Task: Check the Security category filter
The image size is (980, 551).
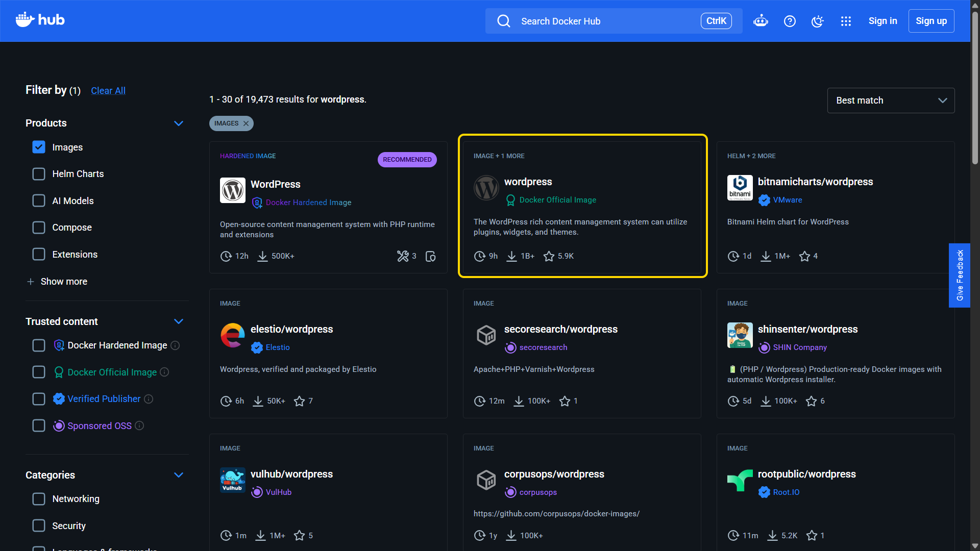Action: (39, 525)
